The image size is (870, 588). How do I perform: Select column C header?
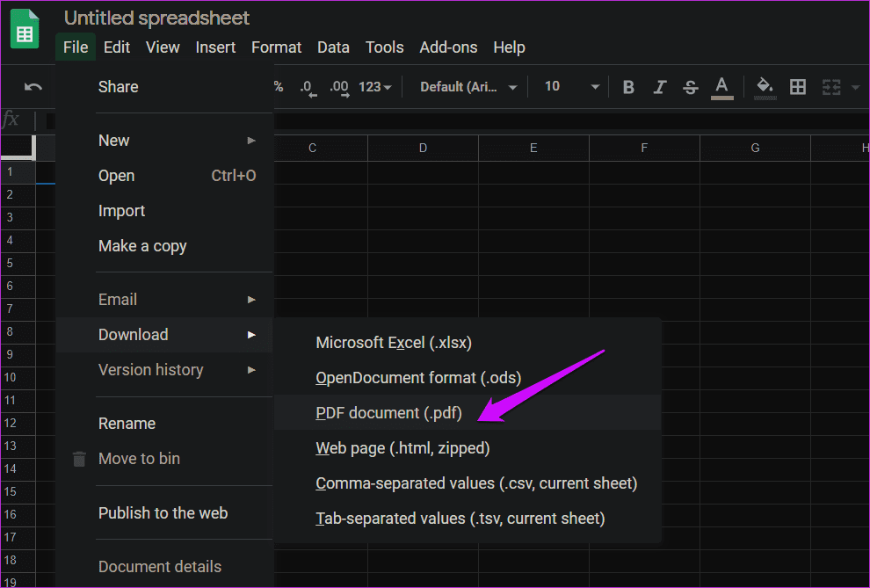click(320, 149)
